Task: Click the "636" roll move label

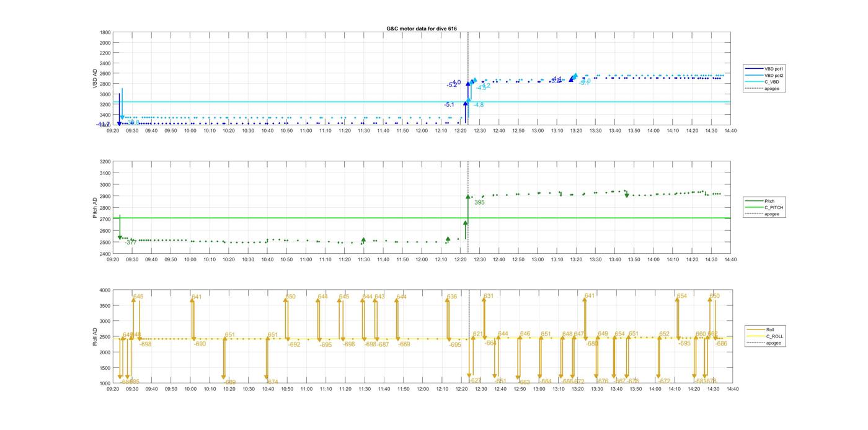Action: (451, 297)
